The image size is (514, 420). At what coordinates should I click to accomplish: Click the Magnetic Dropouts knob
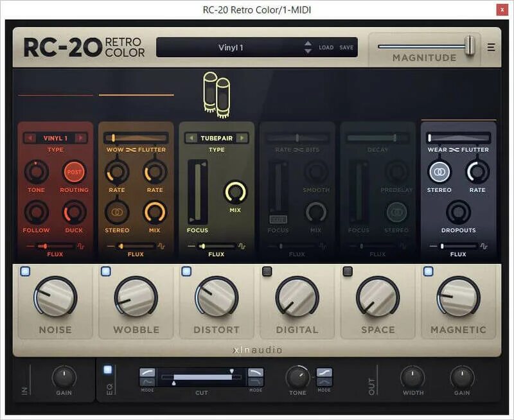point(458,213)
